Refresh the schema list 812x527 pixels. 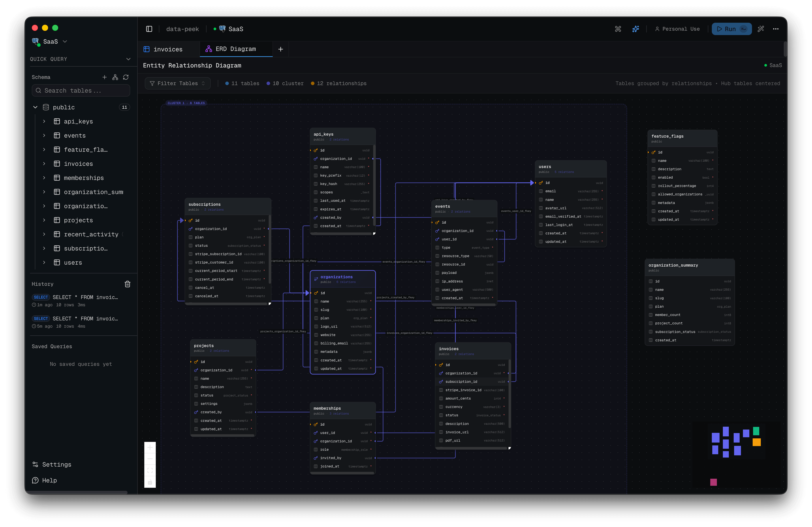pos(126,77)
